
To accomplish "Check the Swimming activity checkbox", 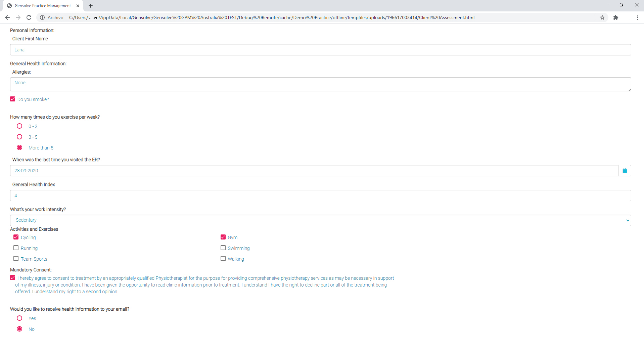I will pyautogui.click(x=223, y=248).
